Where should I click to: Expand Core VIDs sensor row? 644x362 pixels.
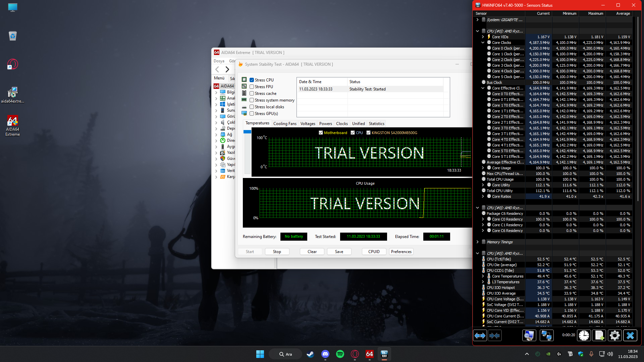[x=483, y=37]
